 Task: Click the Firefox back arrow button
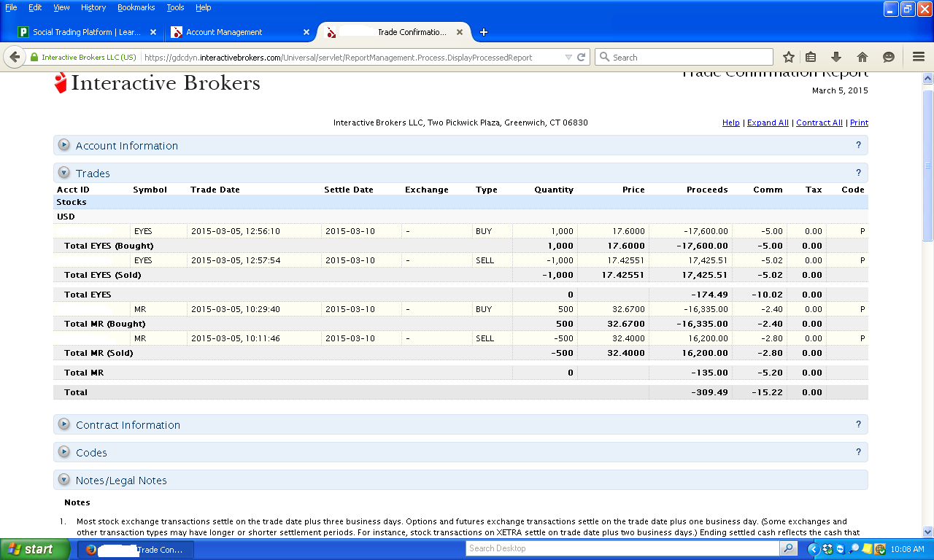(x=15, y=57)
